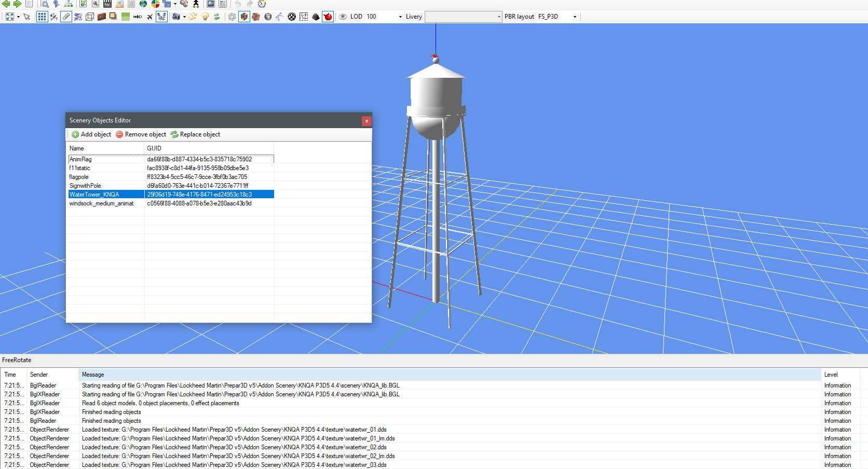The height and width of the screenshot is (469, 868).
Task: Click the picture frame image icon
Action: (x=211, y=4)
